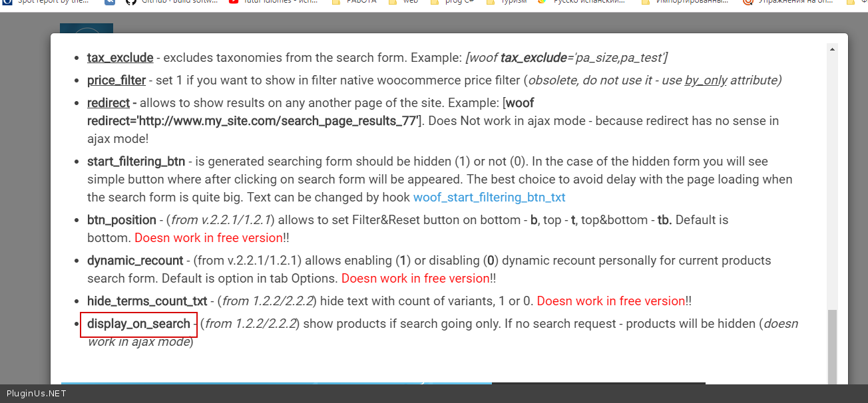Click the underlined by_only attribute text
This screenshot has height=403, width=868.
click(706, 80)
